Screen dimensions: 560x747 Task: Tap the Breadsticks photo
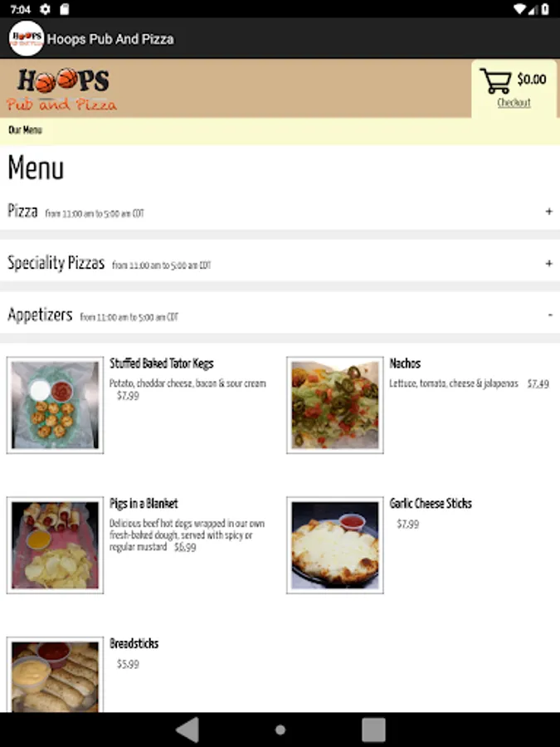point(55,675)
